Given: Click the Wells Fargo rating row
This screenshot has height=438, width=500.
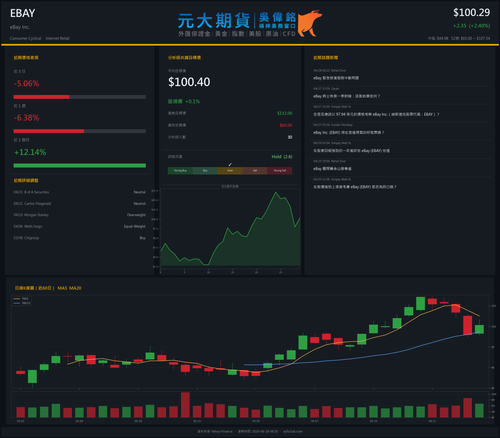Looking at the screenshot, I should tap(80, 227).
